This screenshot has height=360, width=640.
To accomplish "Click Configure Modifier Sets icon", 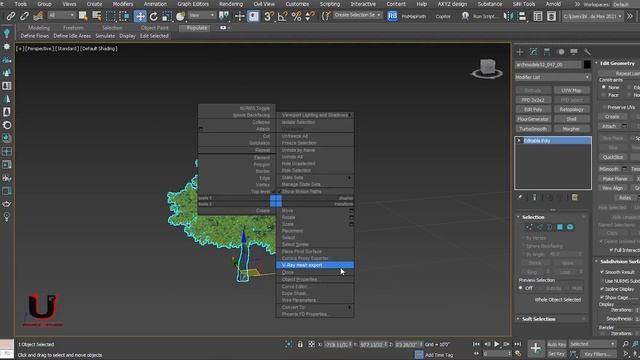I will pyautogui.click(x=575, y=198).
